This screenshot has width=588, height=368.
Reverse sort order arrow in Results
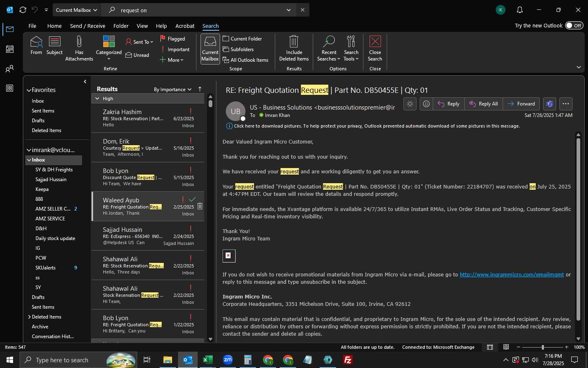[200, 89]
